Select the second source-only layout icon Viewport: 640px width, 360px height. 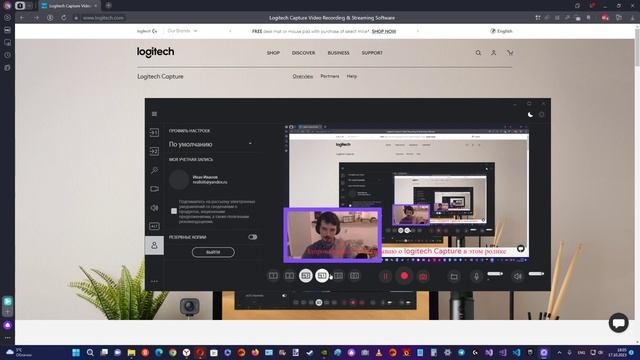(x=289, y=276)
